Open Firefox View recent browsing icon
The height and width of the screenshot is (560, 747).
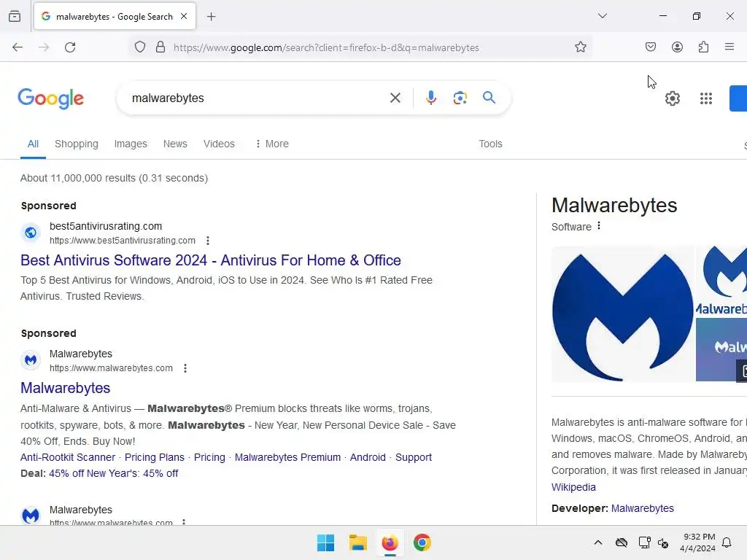point(15,16)
